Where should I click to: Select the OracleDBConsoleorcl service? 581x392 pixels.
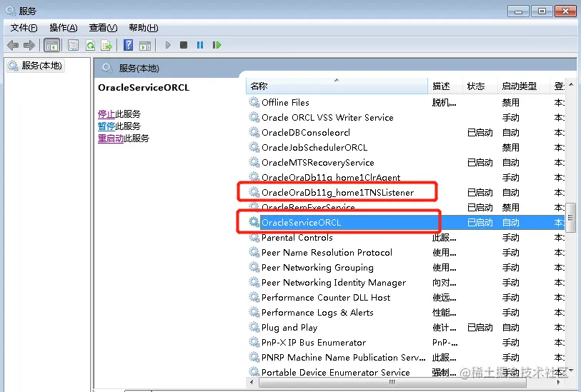click(406, 133)
